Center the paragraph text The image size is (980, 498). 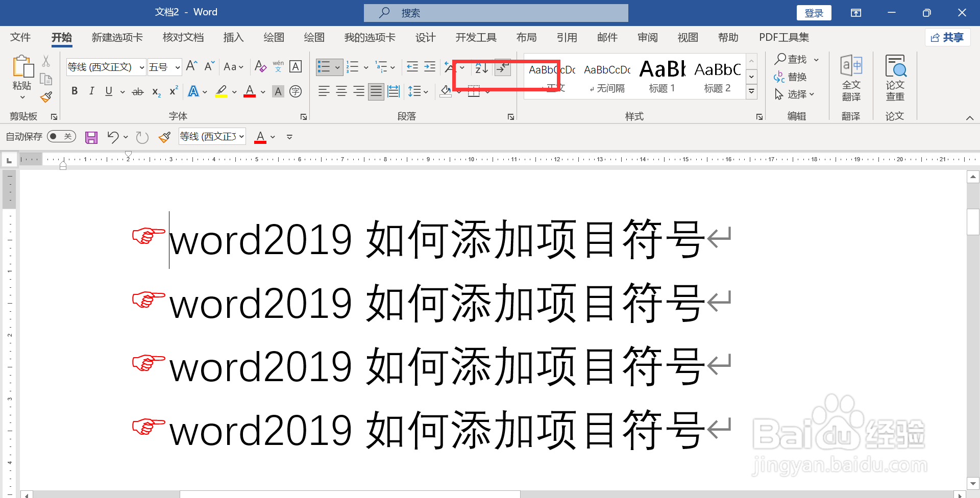(x=341, y=91)
